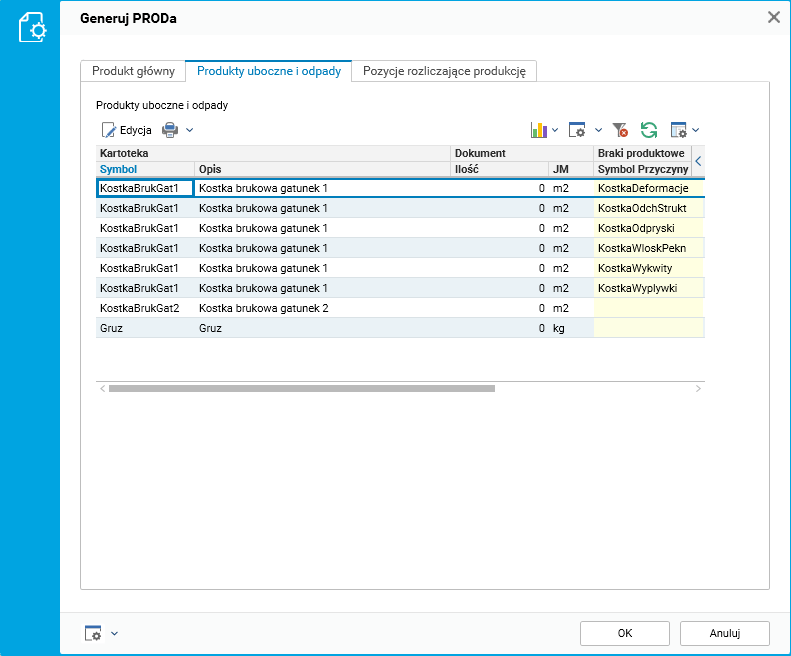Image resolution: width=791 pixels, height=656 pixels.
Task: Expand the chart icon dropdown arrow
Action: pyautogui.click(x=555, y=130)
